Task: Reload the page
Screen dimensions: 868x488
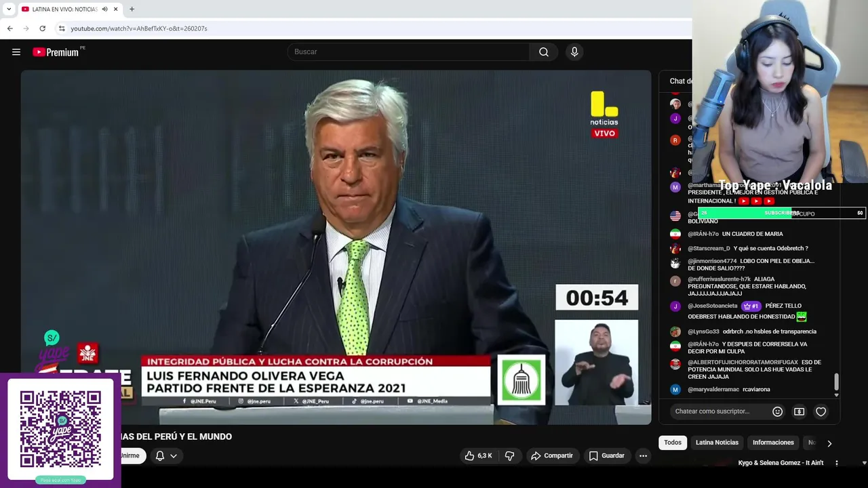Action: [42, 28]
